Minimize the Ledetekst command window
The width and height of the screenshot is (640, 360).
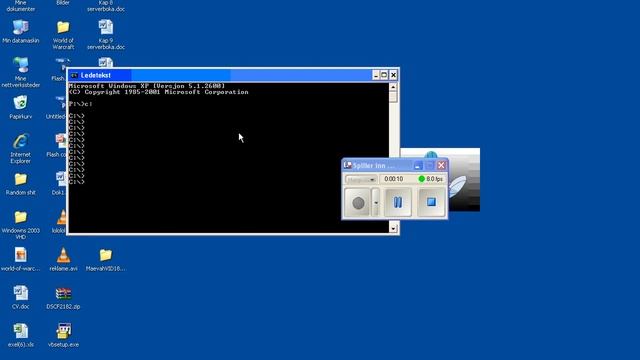pyautogui.click(x=376, y=75)
